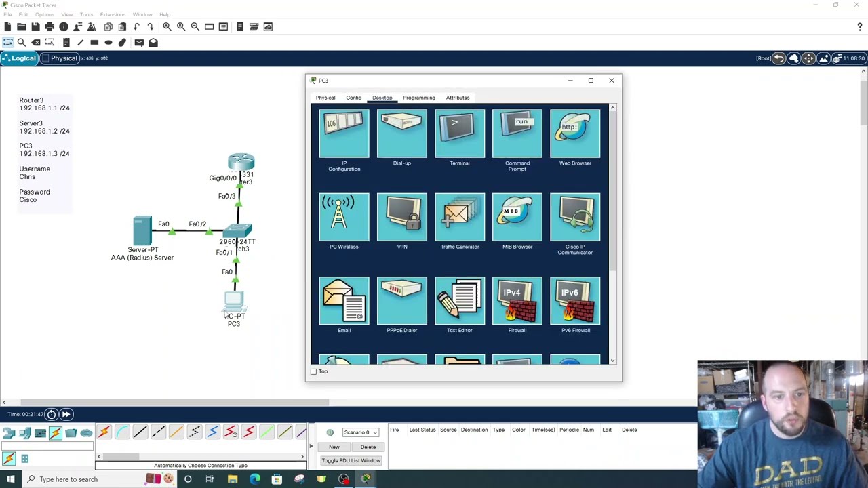Open the Cisco IP Communicator app

point(575,217)
